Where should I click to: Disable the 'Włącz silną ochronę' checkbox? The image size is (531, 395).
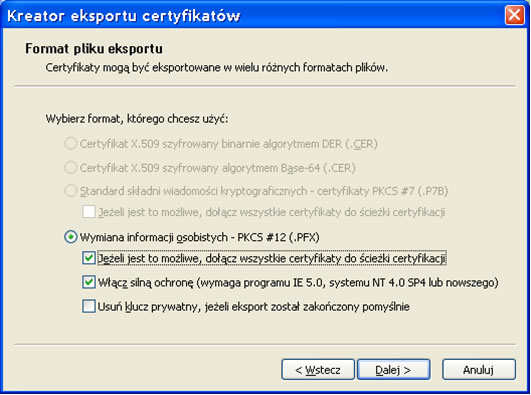[x=89, y=282]
